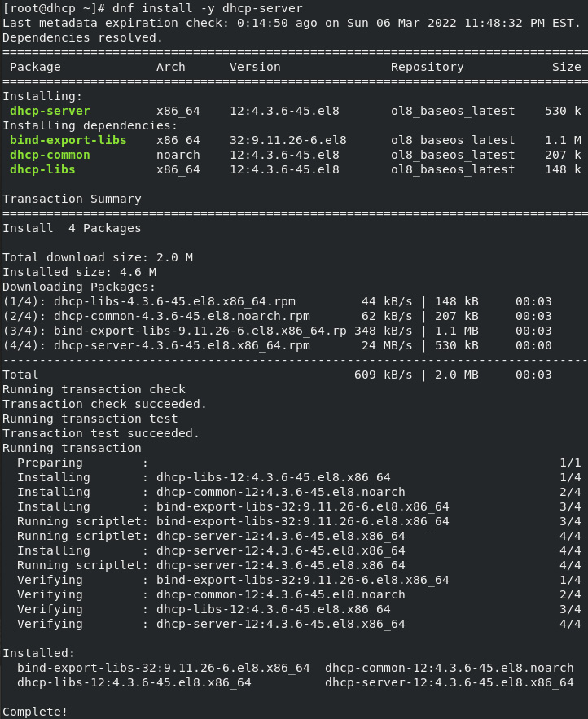Click the green dhcp-libs package name
The image size is (588, 719).
click(42, 169)
